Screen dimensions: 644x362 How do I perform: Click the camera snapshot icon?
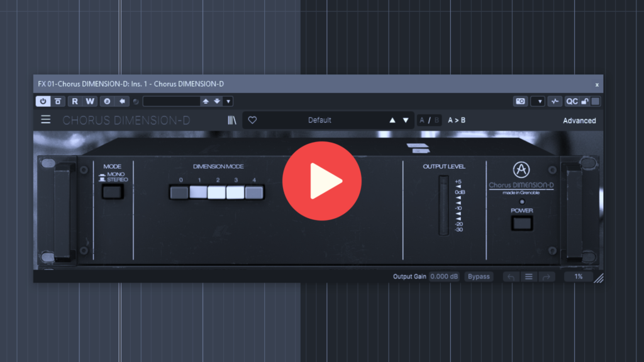(x=520, y=101)
